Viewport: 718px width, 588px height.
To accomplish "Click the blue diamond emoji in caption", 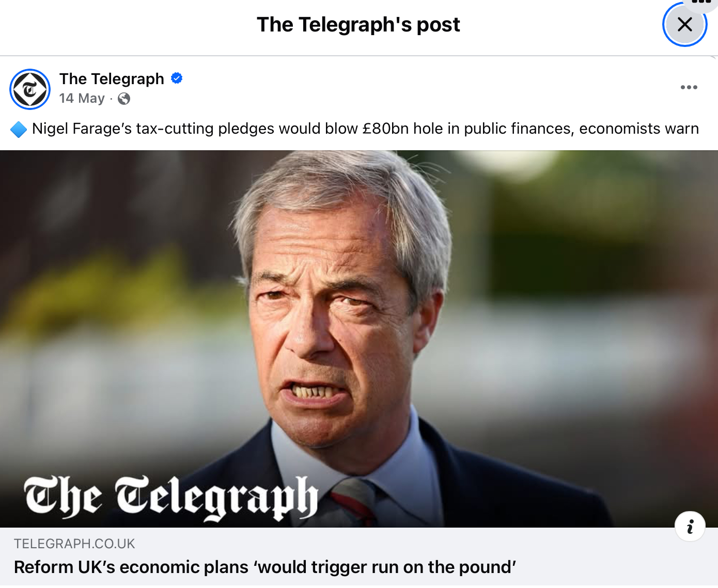I will click(19, 129).
